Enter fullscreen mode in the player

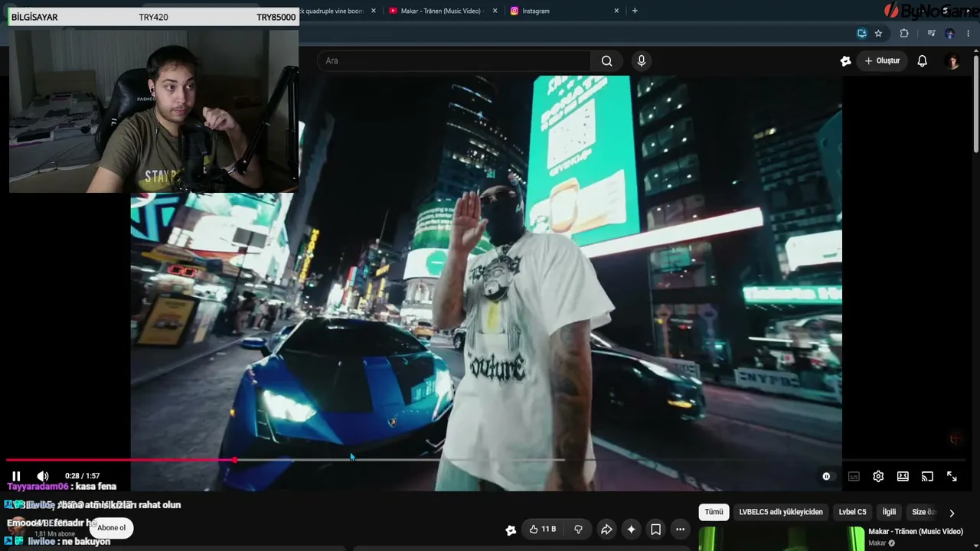pyautogui.click(x=952, y=476)
